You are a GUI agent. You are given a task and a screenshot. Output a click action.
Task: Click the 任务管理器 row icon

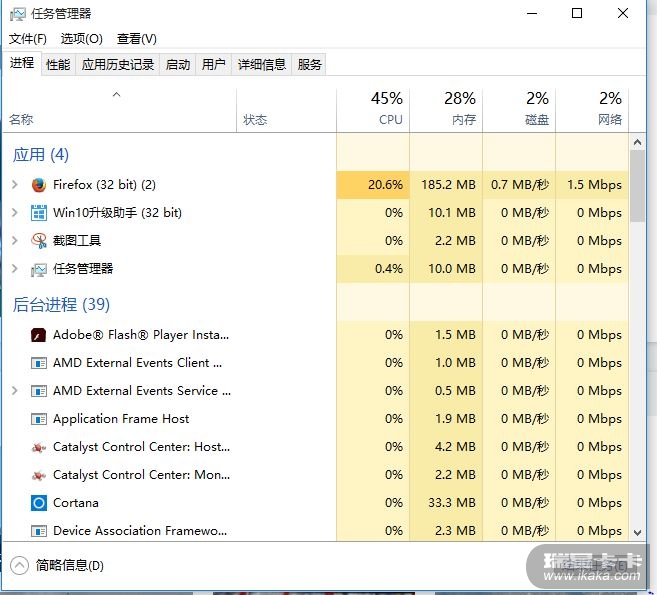coord(39,269)
